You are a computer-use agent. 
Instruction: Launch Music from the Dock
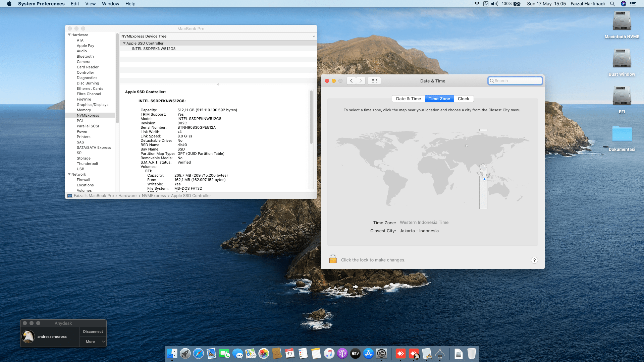[329, 353]
